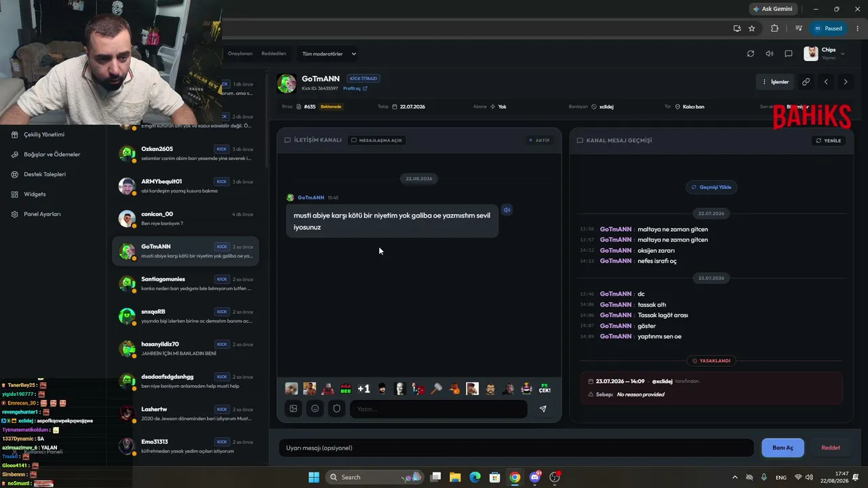Screen dimensions: 868x488
Task: Insert the +1 emote
Action: [x=363, y=389]
